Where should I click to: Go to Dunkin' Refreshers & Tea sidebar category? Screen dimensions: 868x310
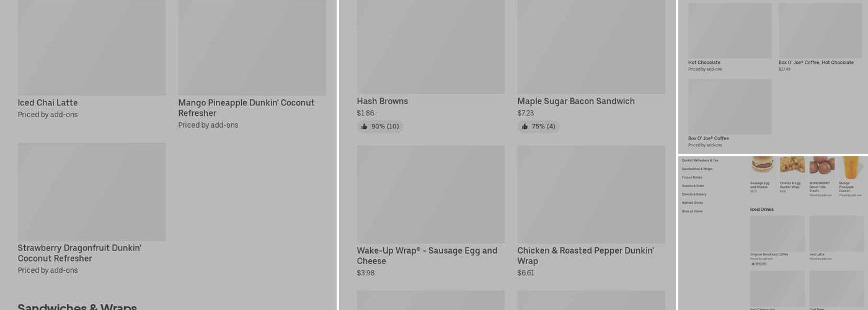click(700, 161)
